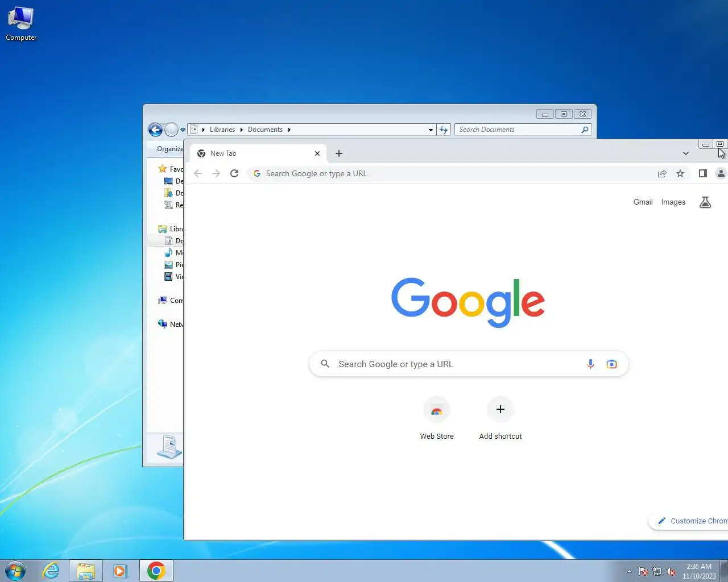Click Libraries in Explorer breadcrumb

pyautogui.click(x=222, y=130)
